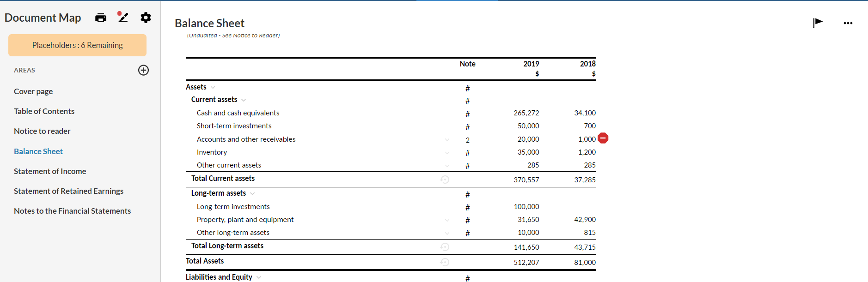Open Document Map settings gear
868x282 pixels.
pyautogui.click(x=146, y=18)
